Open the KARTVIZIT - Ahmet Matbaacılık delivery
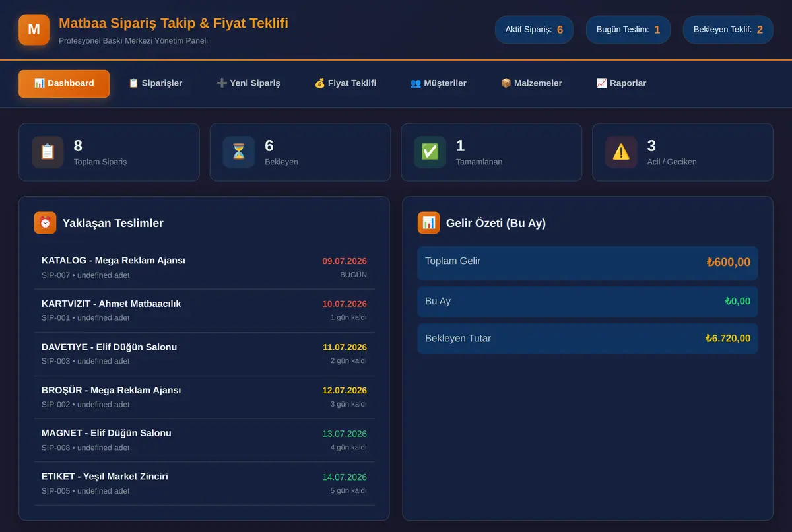This screenshot has height=532, width=792. [x=205, y=311]
